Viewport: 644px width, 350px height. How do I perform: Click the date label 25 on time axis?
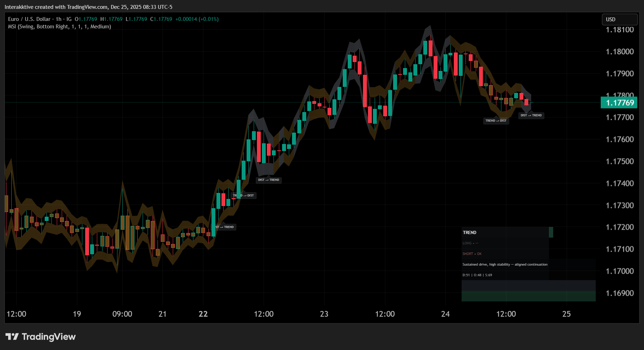tap(566, 314)
